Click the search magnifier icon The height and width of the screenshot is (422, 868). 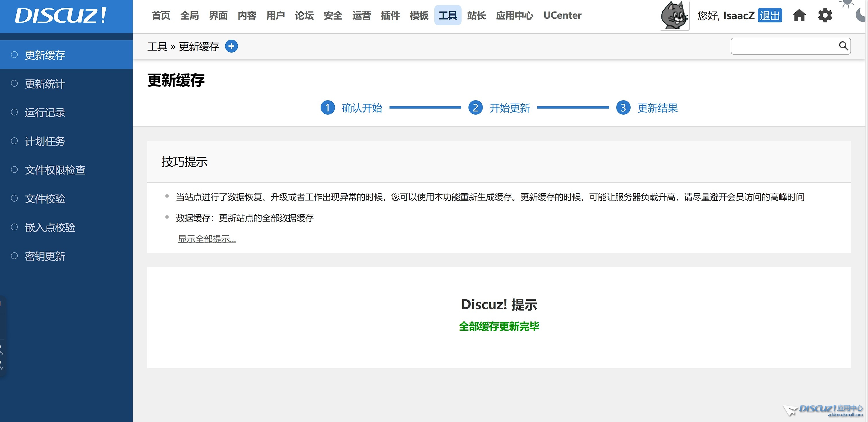pos(843,46)
